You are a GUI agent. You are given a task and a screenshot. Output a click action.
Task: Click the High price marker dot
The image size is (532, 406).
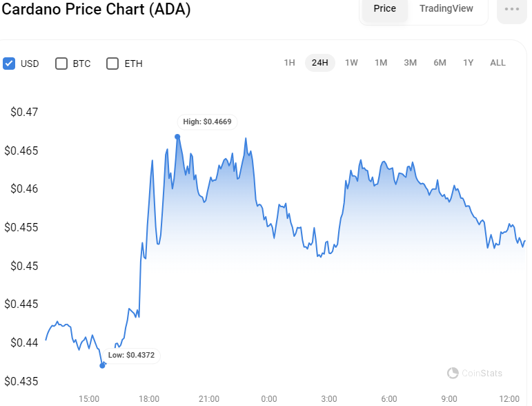(177, 137)
